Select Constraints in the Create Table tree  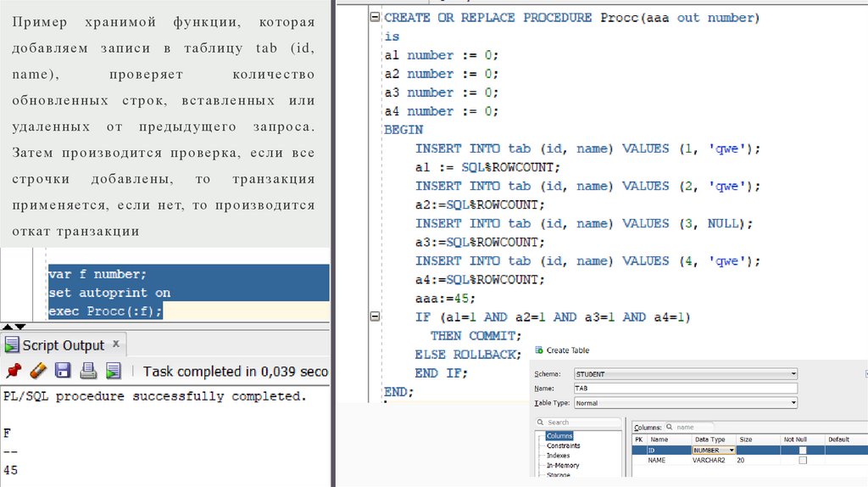point(564,445)
